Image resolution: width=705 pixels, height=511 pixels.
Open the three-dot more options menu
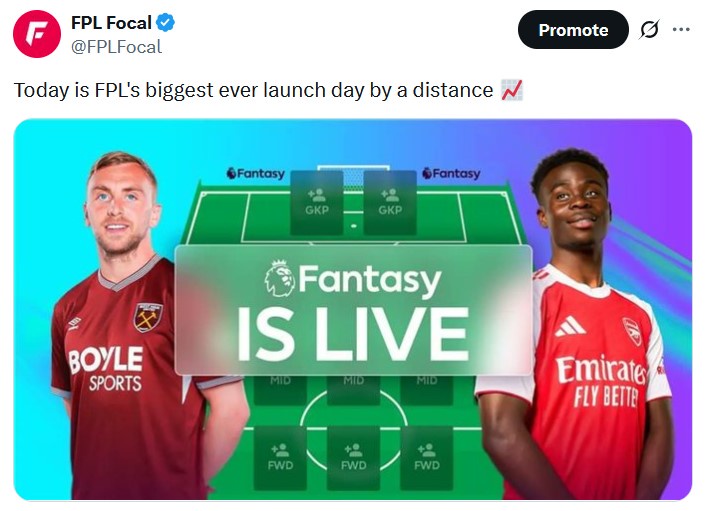coord(681,29)
